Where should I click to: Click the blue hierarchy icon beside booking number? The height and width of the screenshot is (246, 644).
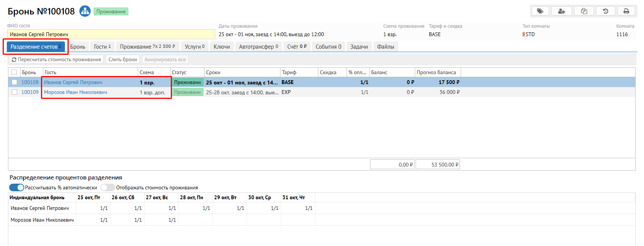(x=85, y=11)
